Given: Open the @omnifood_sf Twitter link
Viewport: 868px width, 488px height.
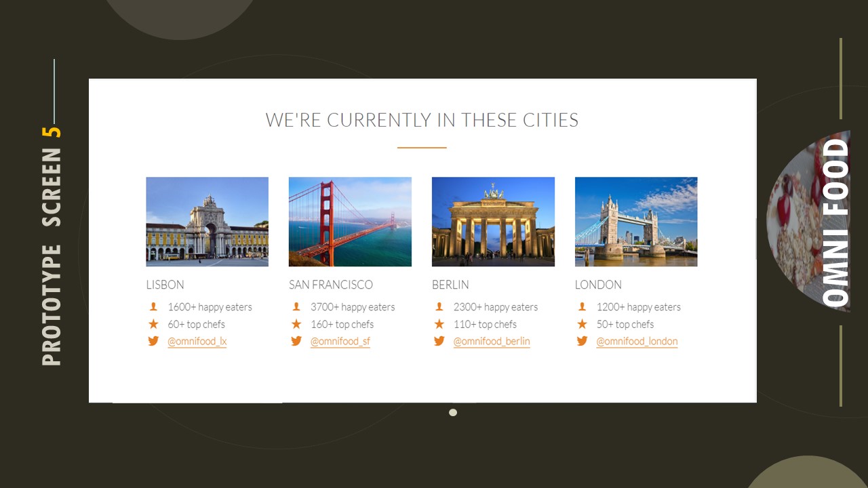Looking at the screenshot, I should pos(340,342).
